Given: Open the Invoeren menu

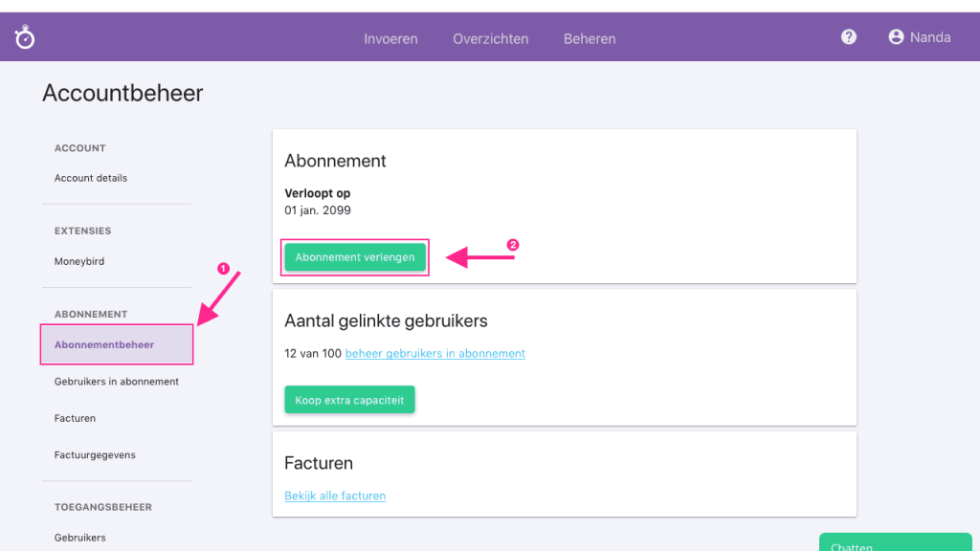Looking at the screenshot, I should point(390,39).
